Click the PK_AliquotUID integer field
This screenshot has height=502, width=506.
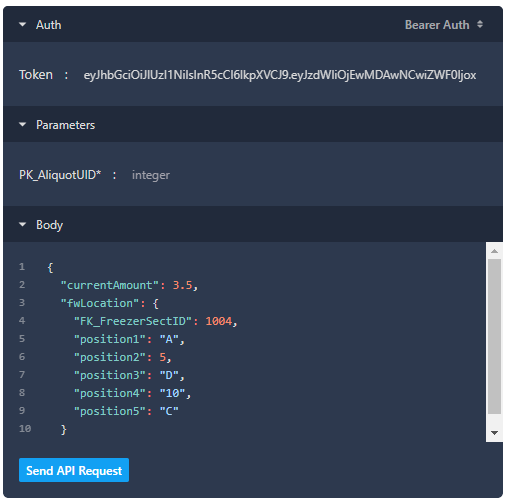pyautogui.click(x=151, y=175)
